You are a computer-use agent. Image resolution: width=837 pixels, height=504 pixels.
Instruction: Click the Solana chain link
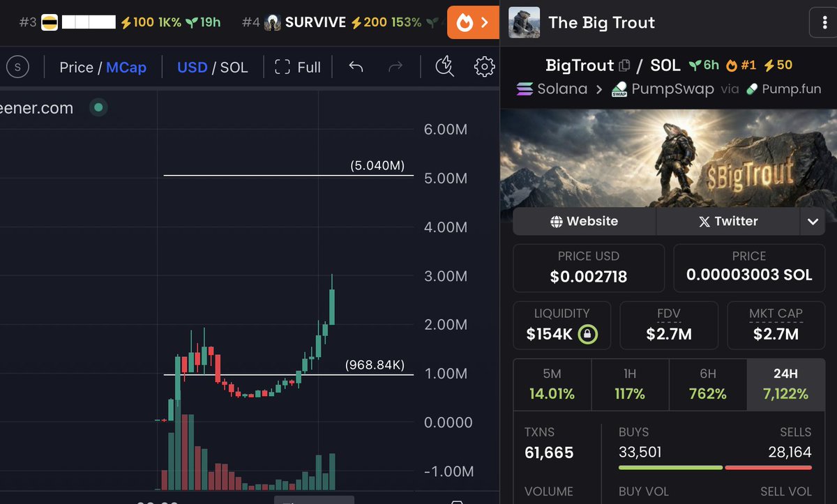click(x=552, y=89)
